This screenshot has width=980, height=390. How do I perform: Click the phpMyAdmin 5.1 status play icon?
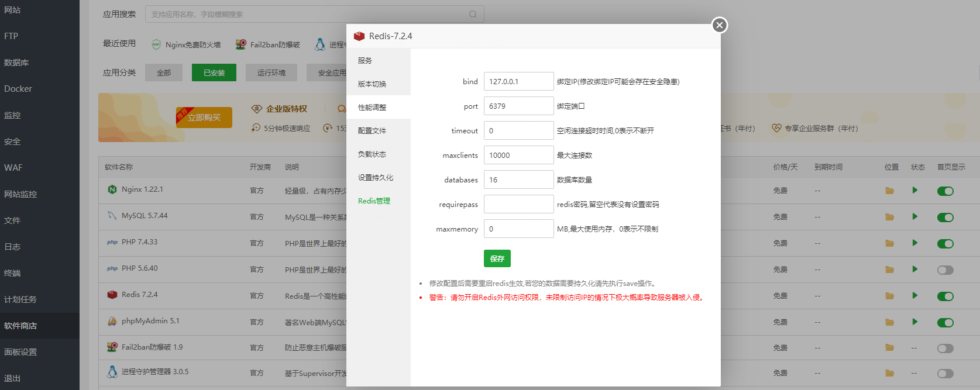click(915, 322)
